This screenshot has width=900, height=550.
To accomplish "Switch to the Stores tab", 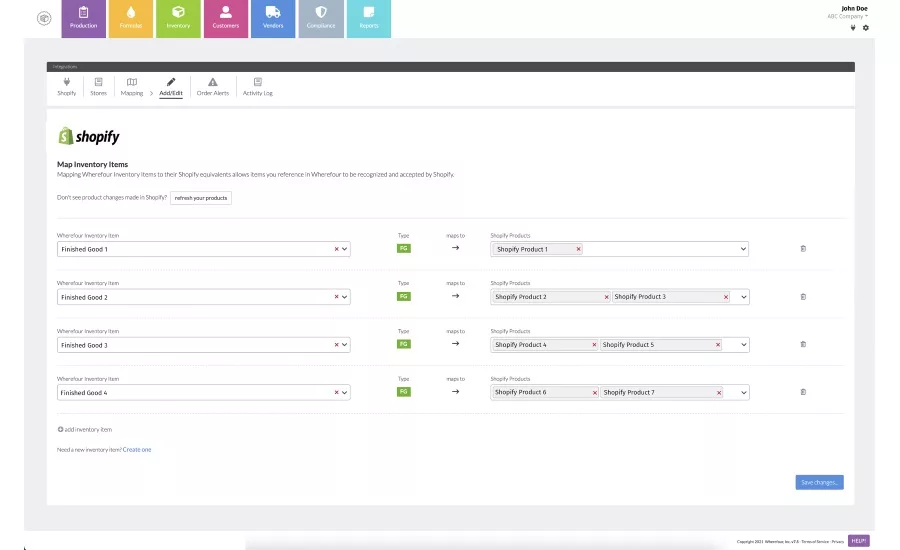I will pyautogui.click(x=99, y=87).
